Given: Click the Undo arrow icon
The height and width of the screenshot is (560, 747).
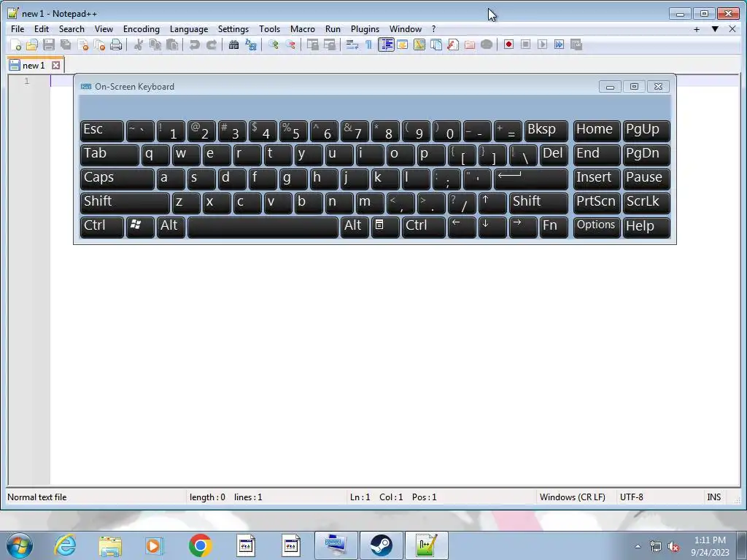Looking at the screenshot, I should tap(194, 44).
